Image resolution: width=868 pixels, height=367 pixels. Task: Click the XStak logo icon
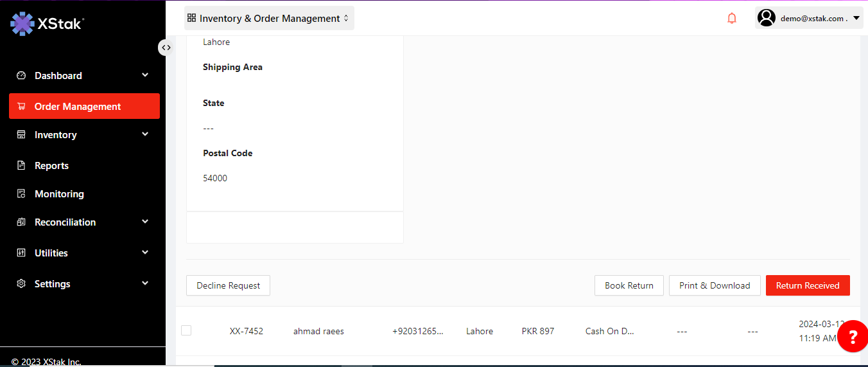click(x=22, y=24)
